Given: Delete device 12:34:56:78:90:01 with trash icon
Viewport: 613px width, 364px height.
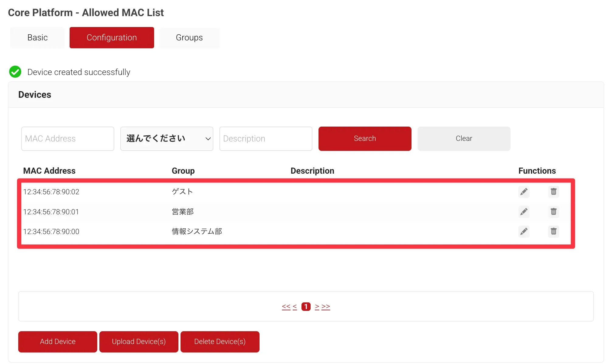Looking at the screenshot, I should tap(553, 212).
